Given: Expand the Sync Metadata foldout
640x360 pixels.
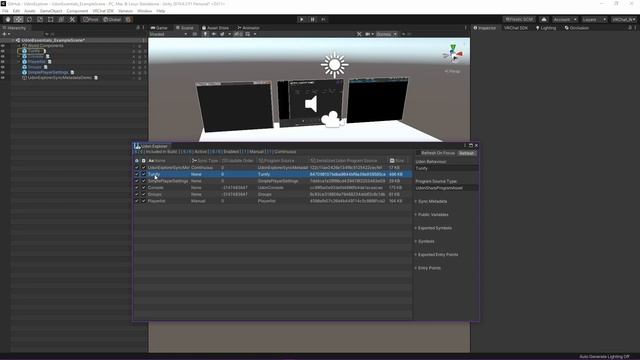Looking at the screenshot, I should coord(431,202).
